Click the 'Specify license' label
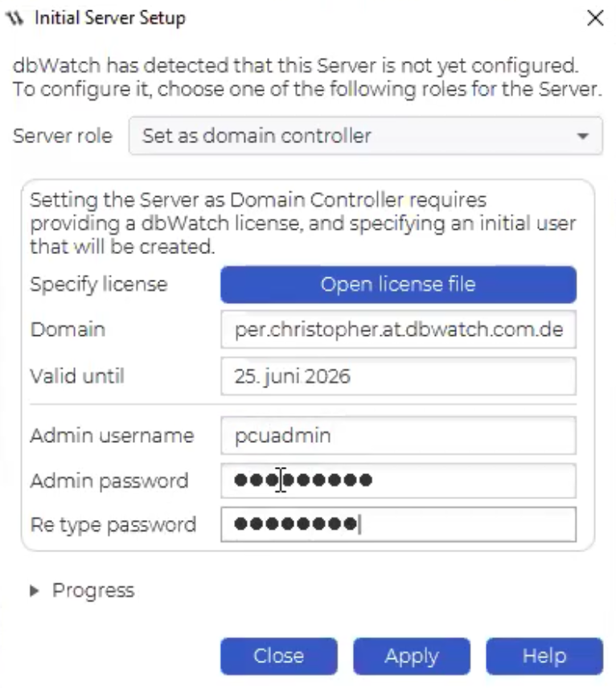Viewport: 616px width, 688px height. pyautogui.click(x=99, y=285)
